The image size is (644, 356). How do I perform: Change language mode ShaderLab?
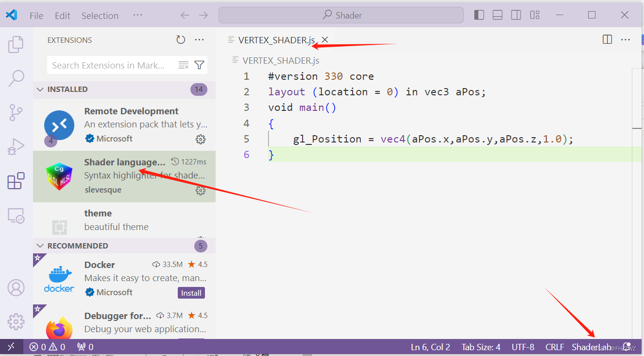pyautogui.click(x=592, y=347)
